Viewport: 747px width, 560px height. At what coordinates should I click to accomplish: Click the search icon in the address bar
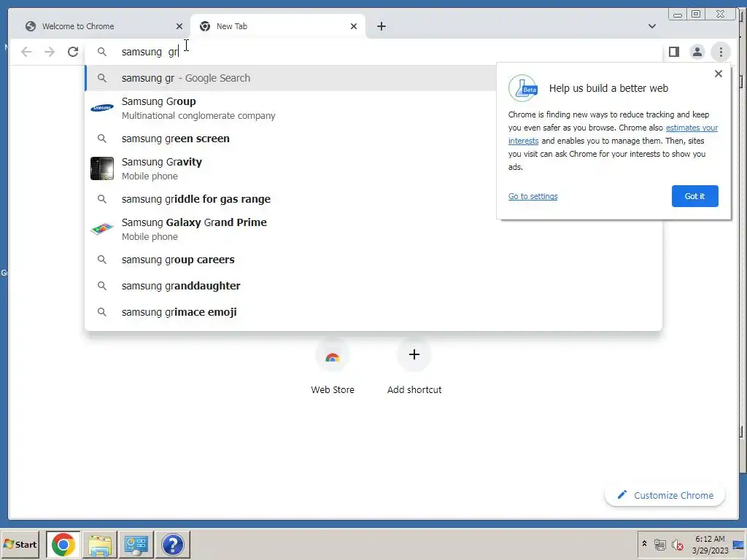102,52
